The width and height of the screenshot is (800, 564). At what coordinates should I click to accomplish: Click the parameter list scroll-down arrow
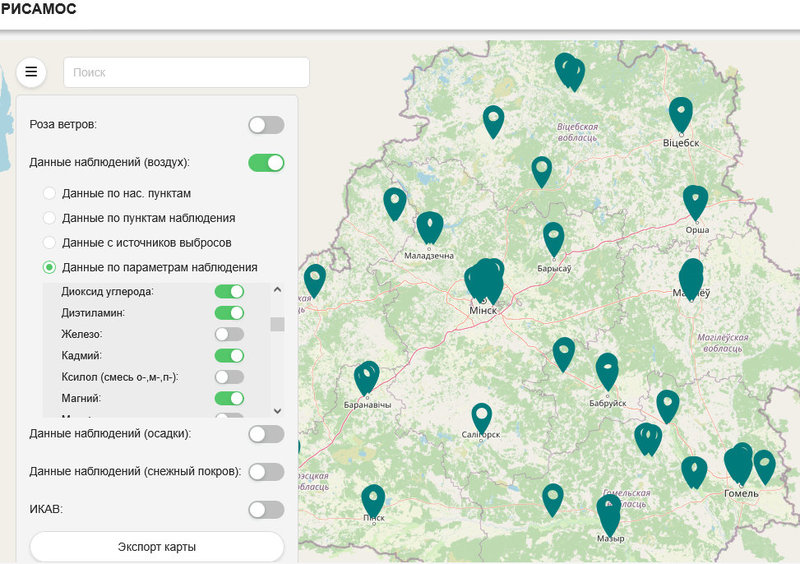point(277,410)
